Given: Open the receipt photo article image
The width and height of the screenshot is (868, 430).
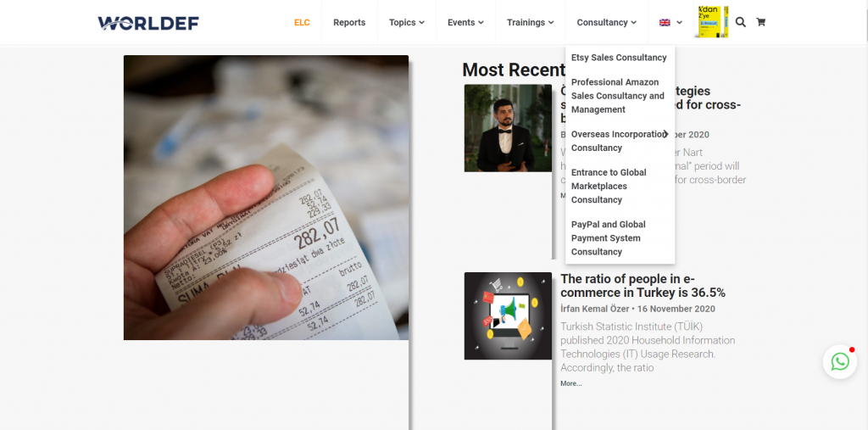Looking at the screenshot, I should pyautogui.click(x=265, y=198).
